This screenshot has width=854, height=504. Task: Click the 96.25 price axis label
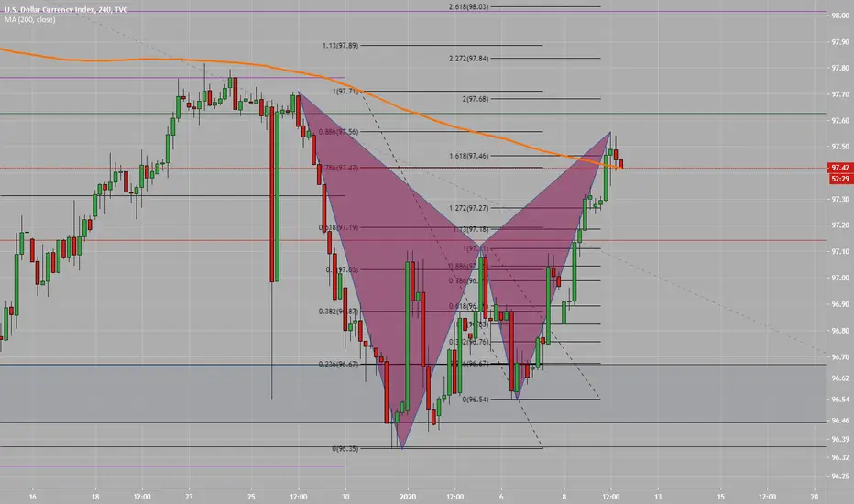[840, 476]
